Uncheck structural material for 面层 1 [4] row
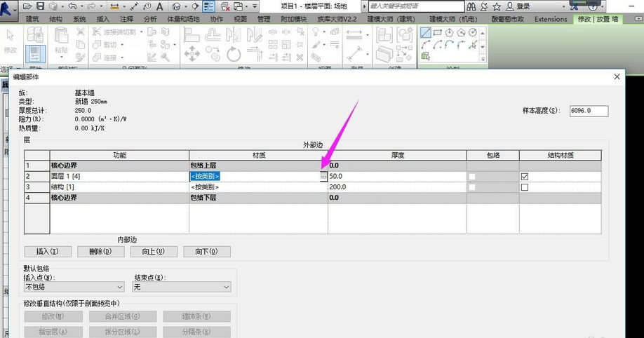Screen dimensions: 644x338 click(525, 177)
